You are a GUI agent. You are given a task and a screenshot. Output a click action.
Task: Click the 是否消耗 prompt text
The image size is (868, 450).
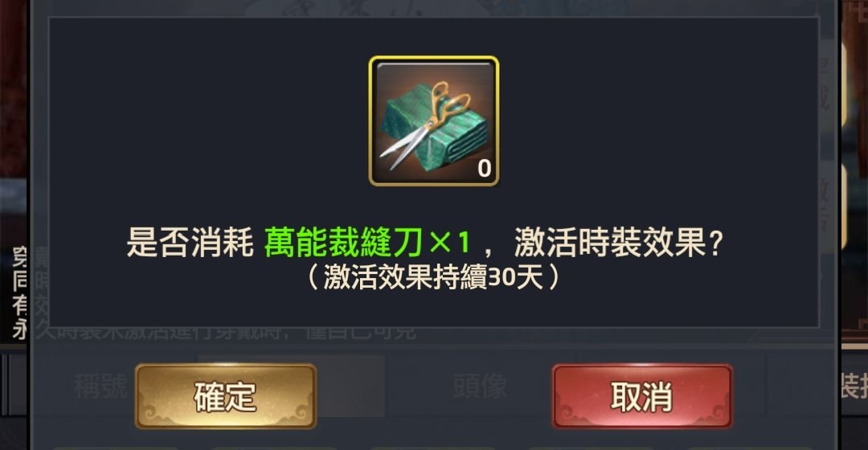pos(190,243)
